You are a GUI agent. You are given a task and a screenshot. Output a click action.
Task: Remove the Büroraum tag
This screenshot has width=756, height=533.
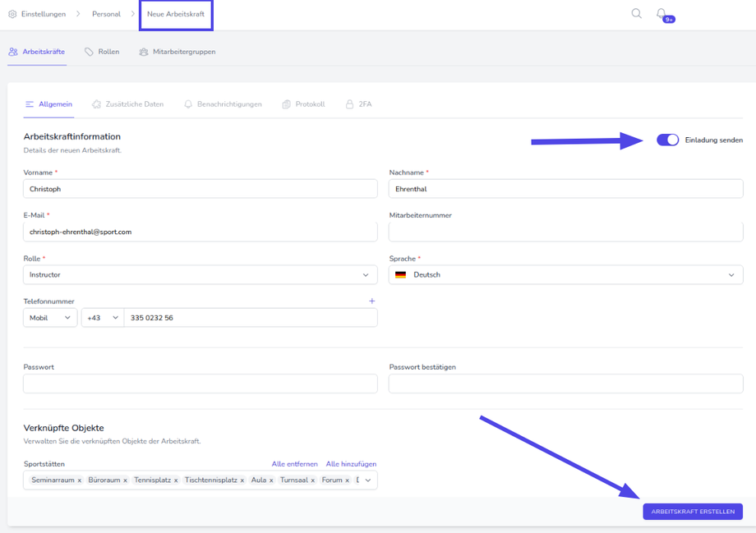point(125,480)
